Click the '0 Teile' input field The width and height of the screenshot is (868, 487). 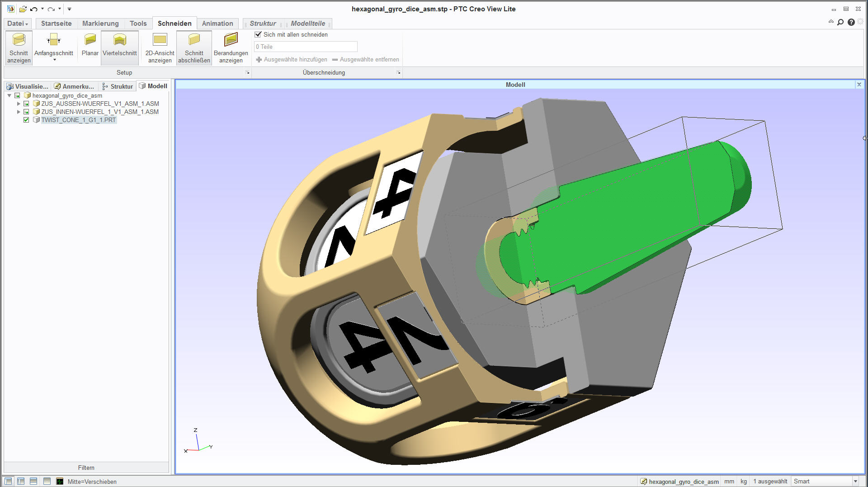(306, 47)
